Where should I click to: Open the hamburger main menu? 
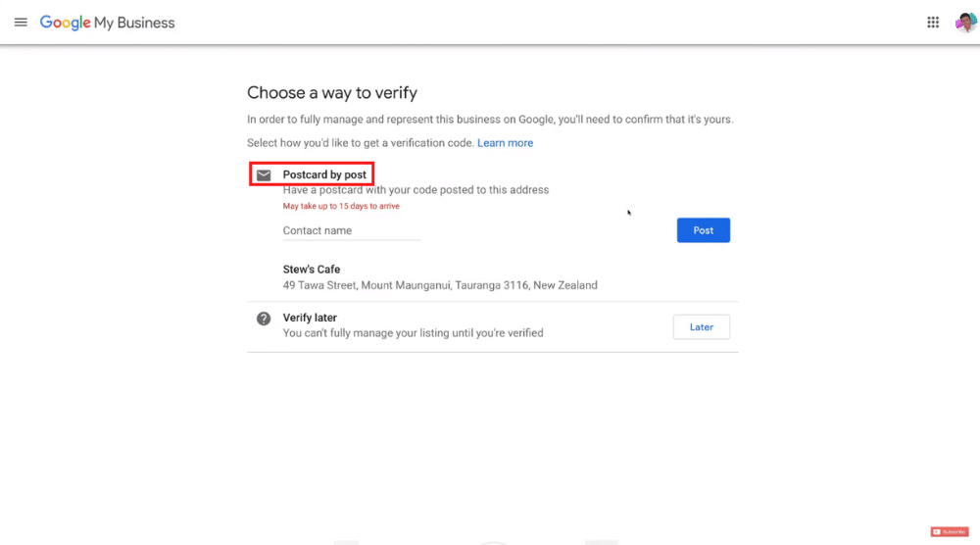tap(21, 23)
